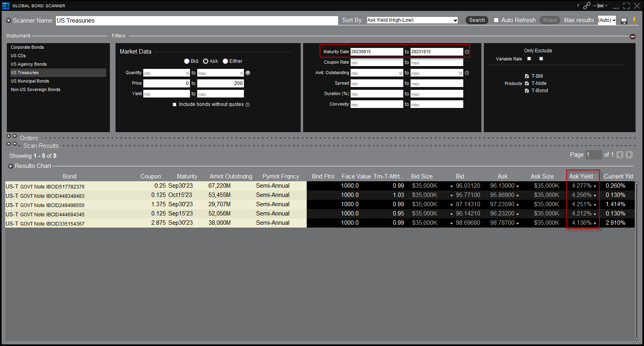Click help icon next to Include bonds without quotes
644x346 pixels.
pos(248,105)
